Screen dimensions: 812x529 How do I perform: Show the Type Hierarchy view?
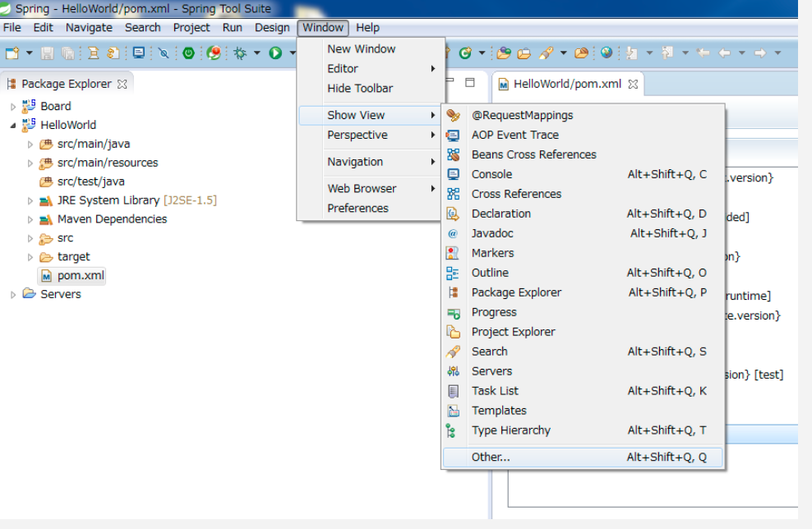coord(583,430)
